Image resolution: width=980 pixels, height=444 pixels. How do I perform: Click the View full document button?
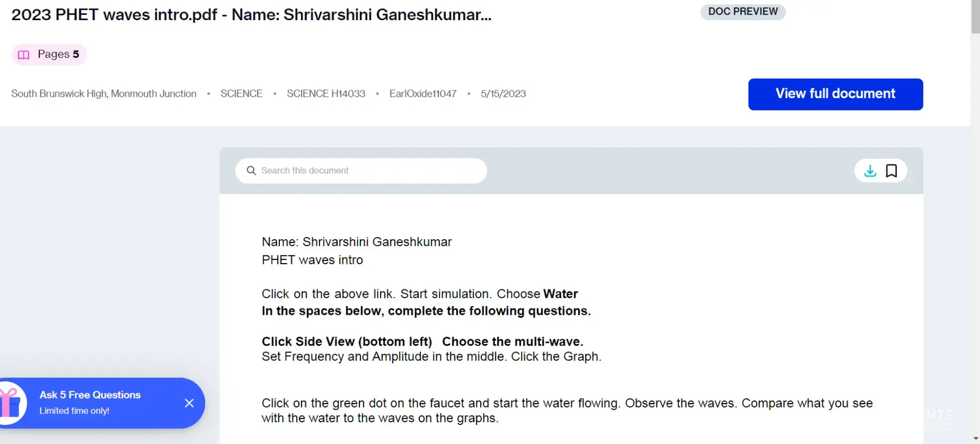click(x=835, y=94)
